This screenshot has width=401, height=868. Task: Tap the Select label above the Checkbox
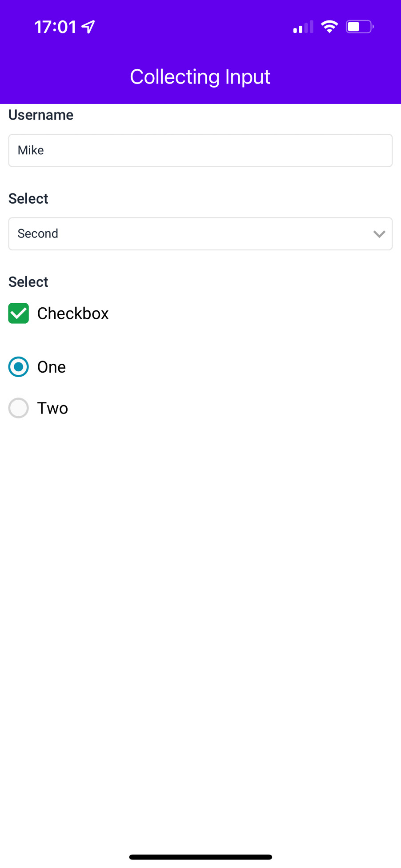point(28,282)
